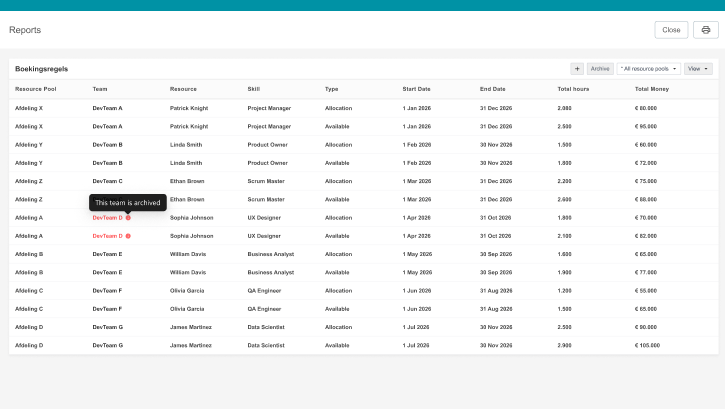Screen dimensions: 725x409
Task: Click archived warning icon in Allocation DevTeam D row
Action: point(128,218)
